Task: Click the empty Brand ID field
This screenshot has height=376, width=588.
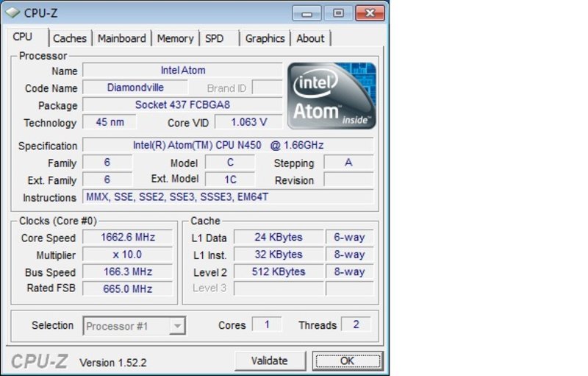Action: pos(267,88)
